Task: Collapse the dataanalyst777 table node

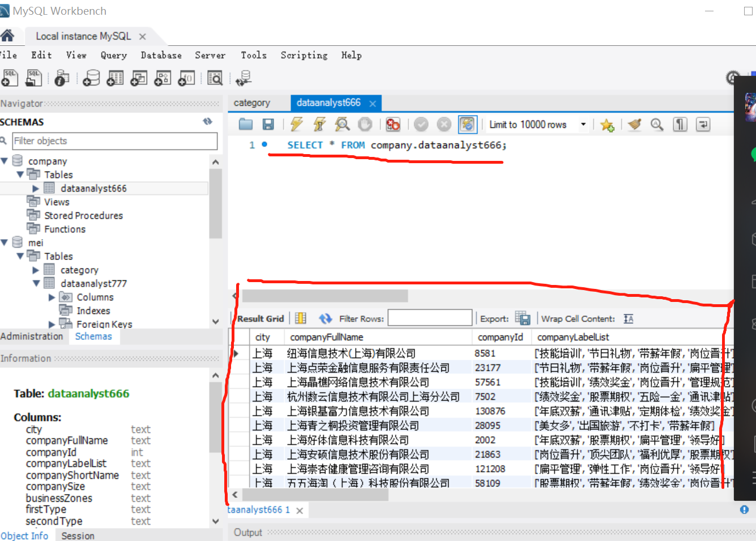Action: click(35, 283)
